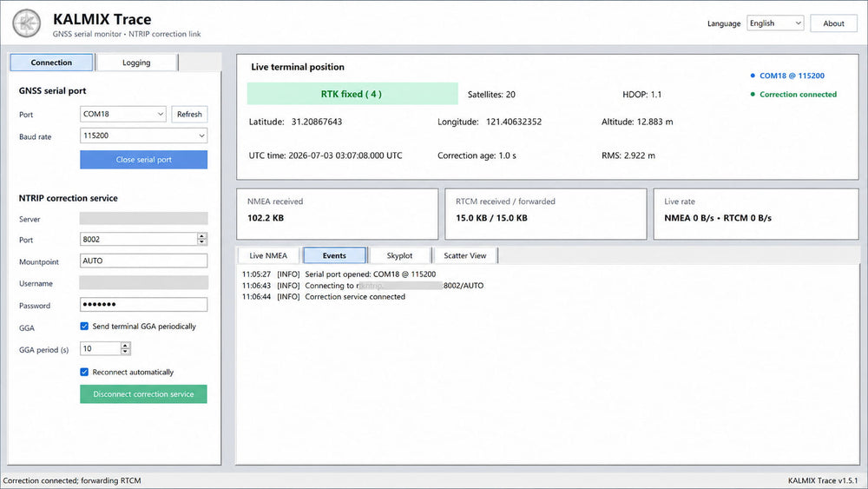The height and width of the screenshot is (489, 868).
Task: Select the Events tab
Action: coord(334,256)
